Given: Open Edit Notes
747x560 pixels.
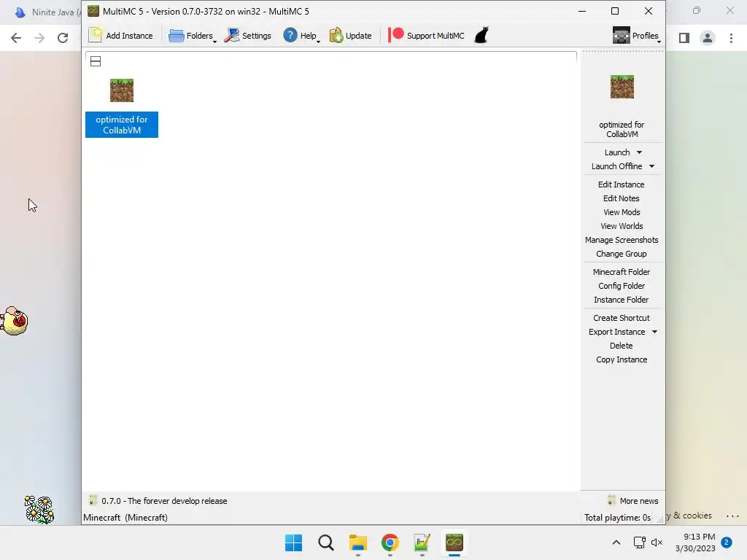Looking at the screenshot, I should pos(622,198).
